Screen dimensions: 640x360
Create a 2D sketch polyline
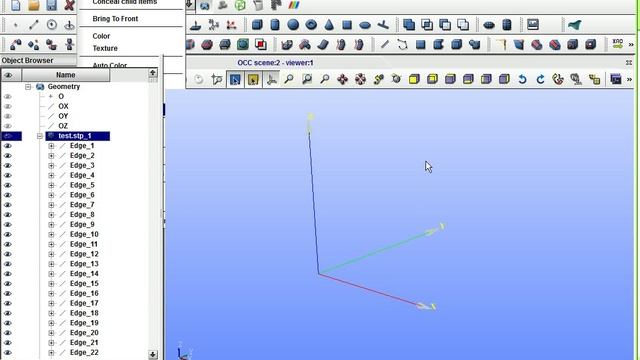[x=402, y=44]
